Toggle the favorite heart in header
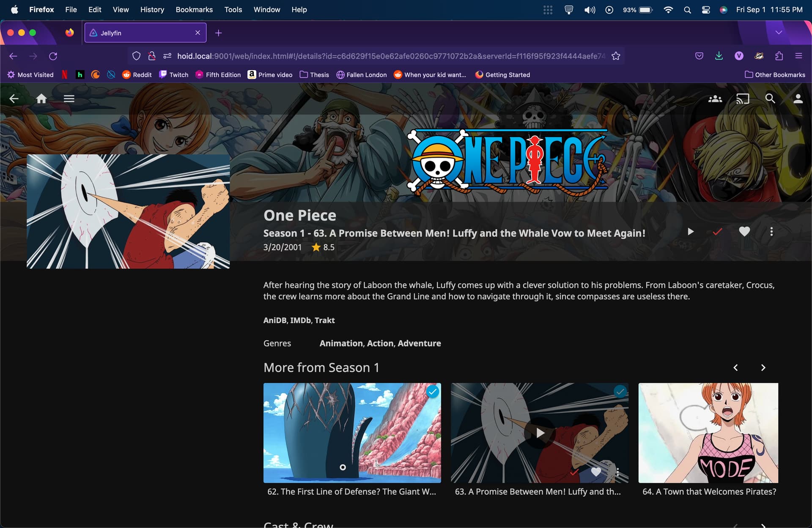This screenshot has width=812, height=528. [x=744, y=232]
